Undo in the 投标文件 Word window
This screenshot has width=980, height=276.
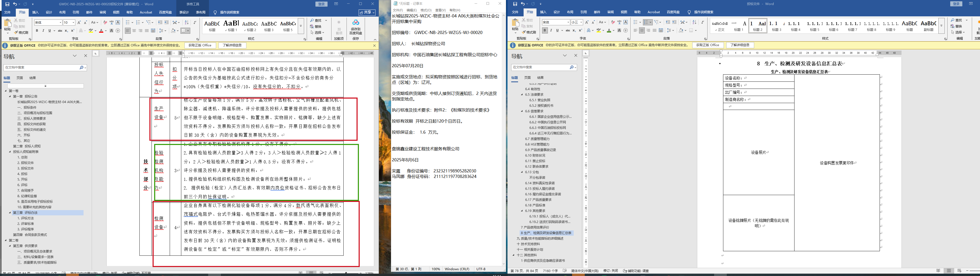coord(523,4)
